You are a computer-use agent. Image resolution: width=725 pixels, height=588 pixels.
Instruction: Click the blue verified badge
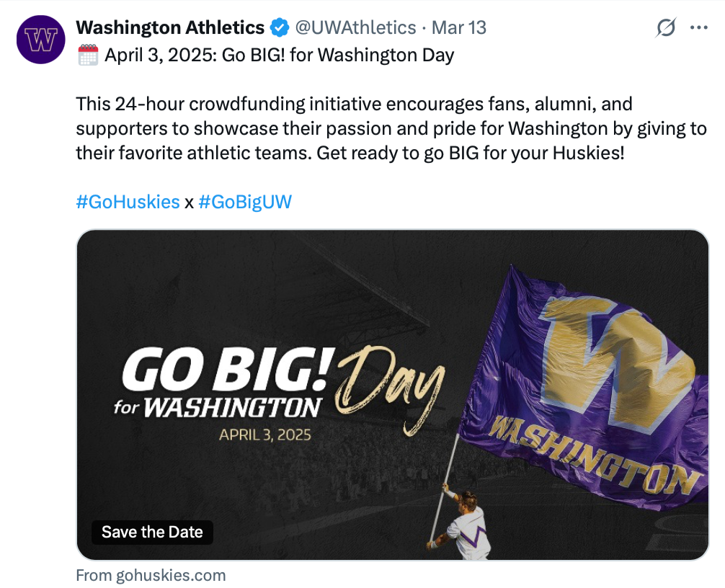coord(280,27)
